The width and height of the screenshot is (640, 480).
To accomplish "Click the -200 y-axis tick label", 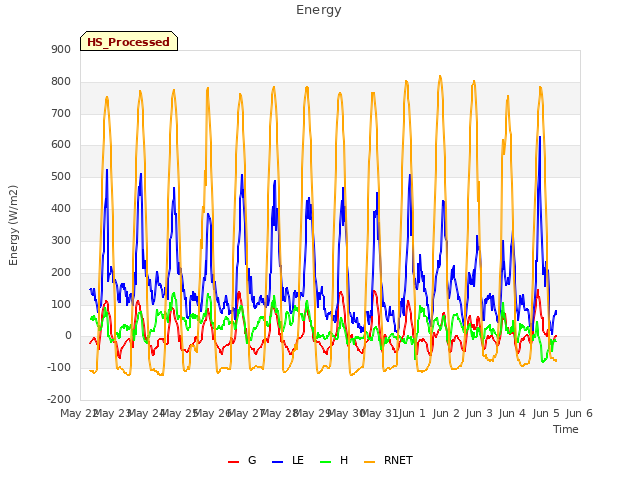I will click(x=59, y=399).
